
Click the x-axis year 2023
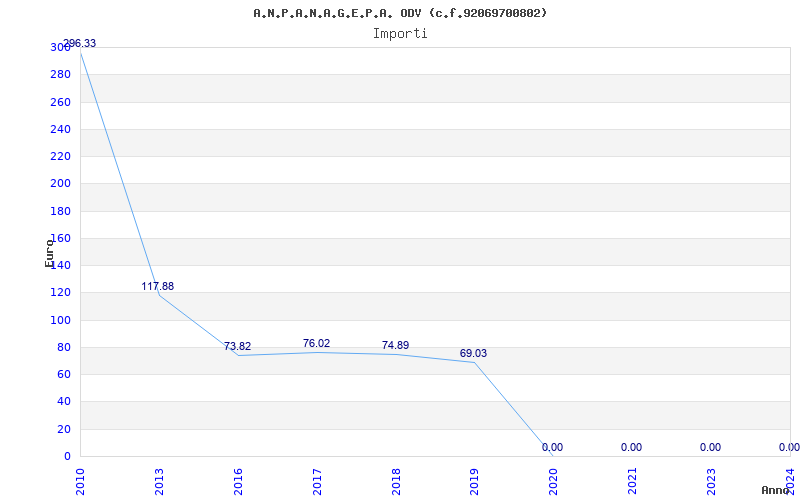pos(711,481)
